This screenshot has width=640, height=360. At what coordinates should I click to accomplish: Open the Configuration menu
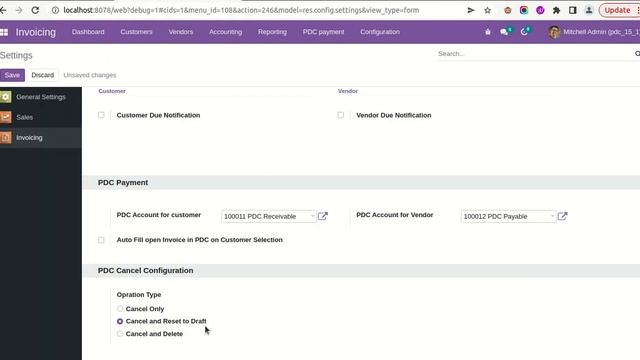pyautogui.click(x=380, y=32)
